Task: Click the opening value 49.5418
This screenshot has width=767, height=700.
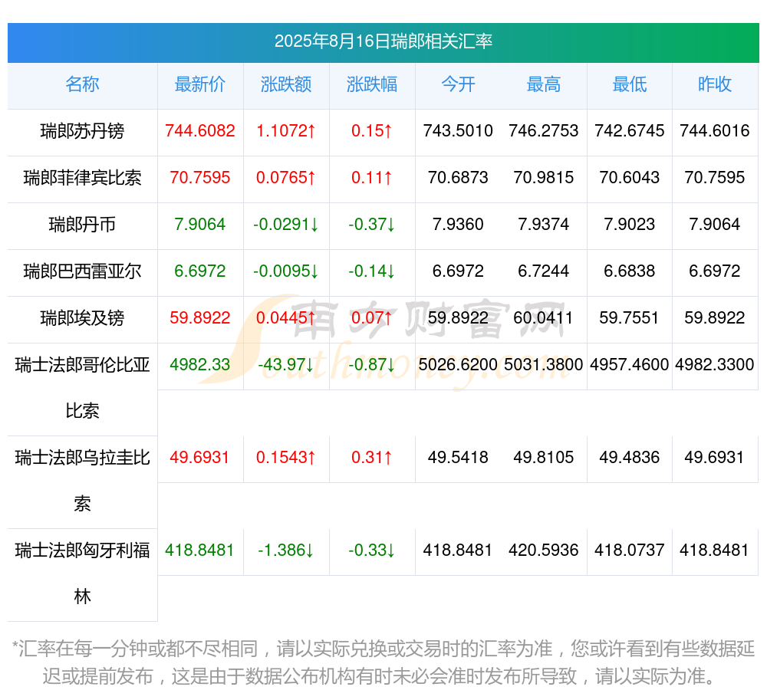Action: click(x=458, y=458)
